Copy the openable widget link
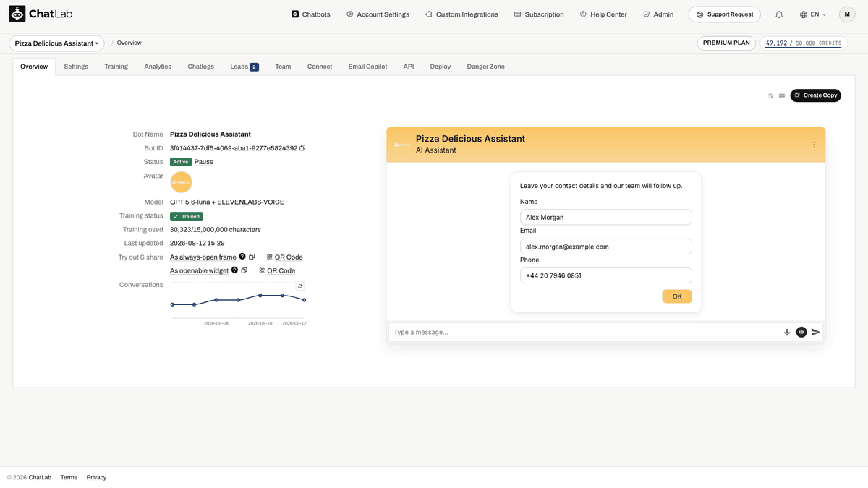This screenshot has width=868, height=488. point(244,270)
